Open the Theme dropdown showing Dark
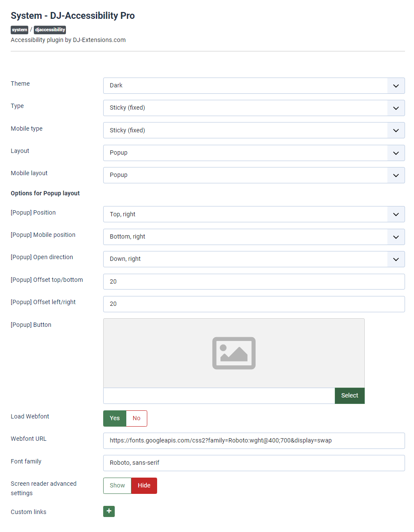Image resolution: width=414 pixels, height=532 pixels. coord(254,86)
